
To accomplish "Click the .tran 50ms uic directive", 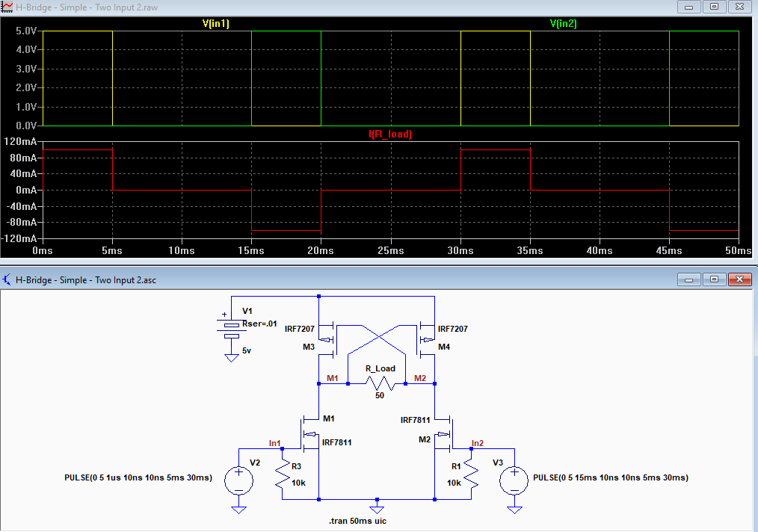I will (x=358, y=521).
